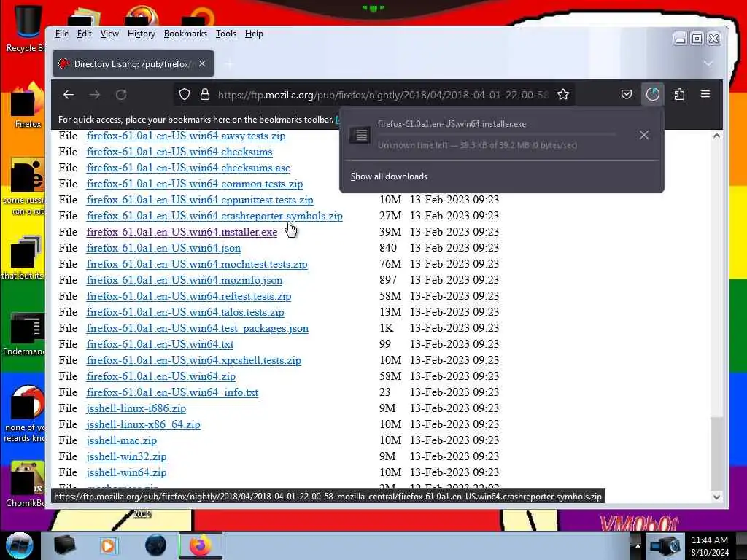Cancel the installer.exe download
This screenshot has width=747, height=560.
click(644, 135)
